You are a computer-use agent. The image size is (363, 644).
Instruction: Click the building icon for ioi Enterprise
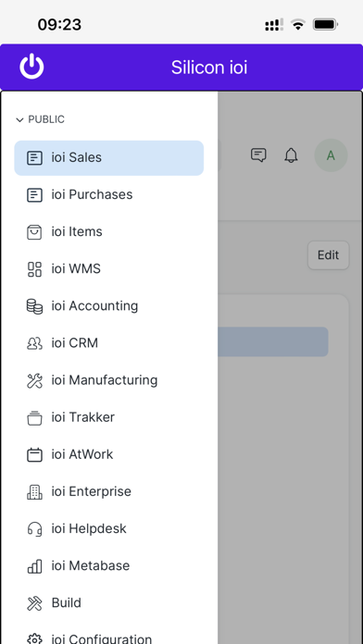(34, 491)
